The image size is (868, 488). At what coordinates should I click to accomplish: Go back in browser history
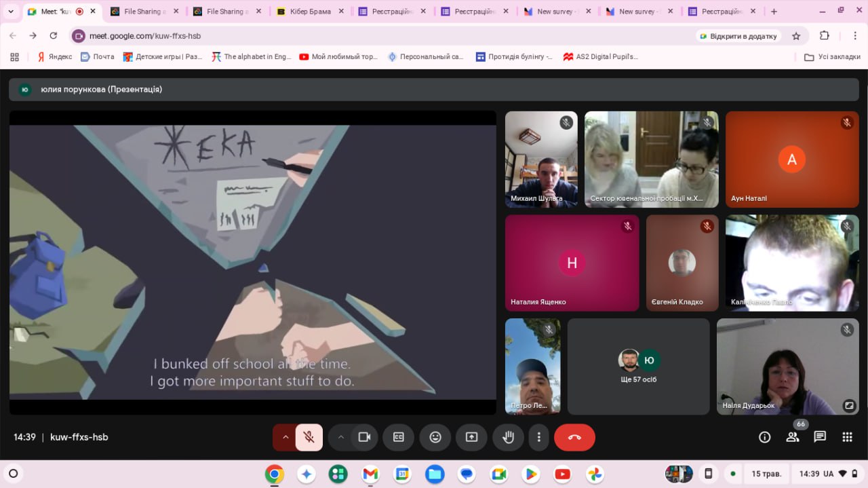click(x=12, y=36)
